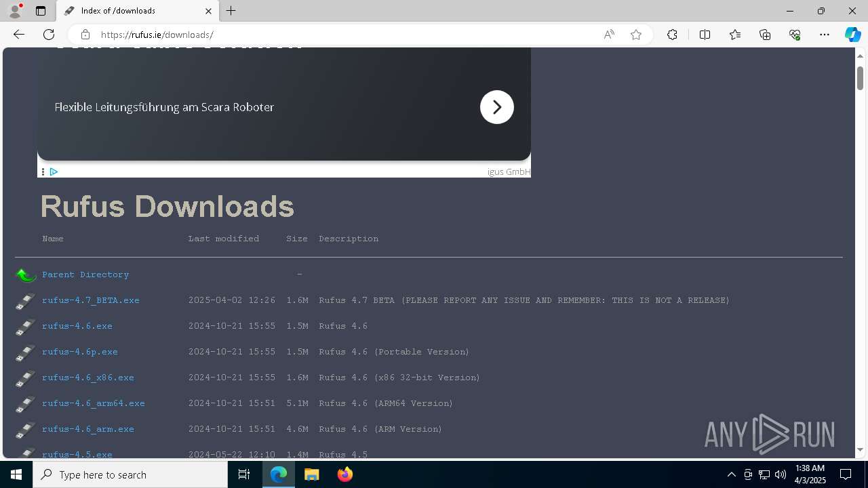Open Split screen view
The height and width of the screenshot is (488, 868).
tap(705, 35)
